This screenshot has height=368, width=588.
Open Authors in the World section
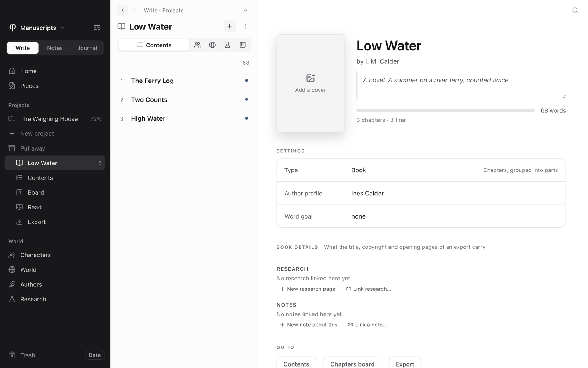point(55,284)
